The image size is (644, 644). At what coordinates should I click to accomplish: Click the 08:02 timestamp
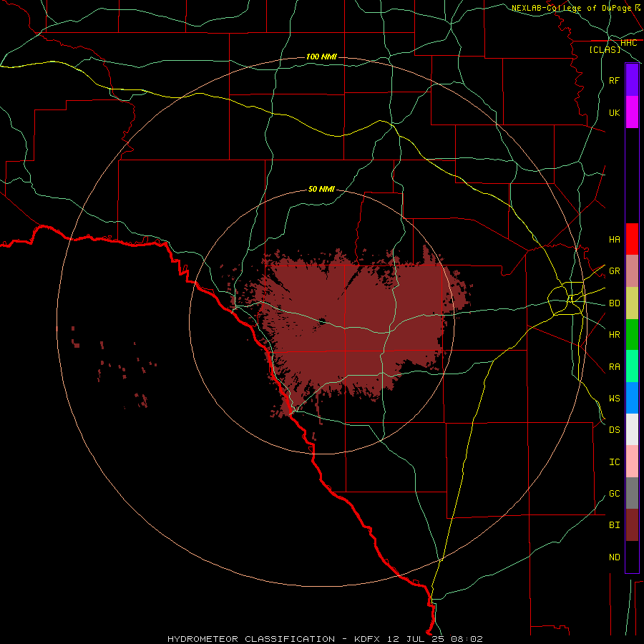click(467, 639)
